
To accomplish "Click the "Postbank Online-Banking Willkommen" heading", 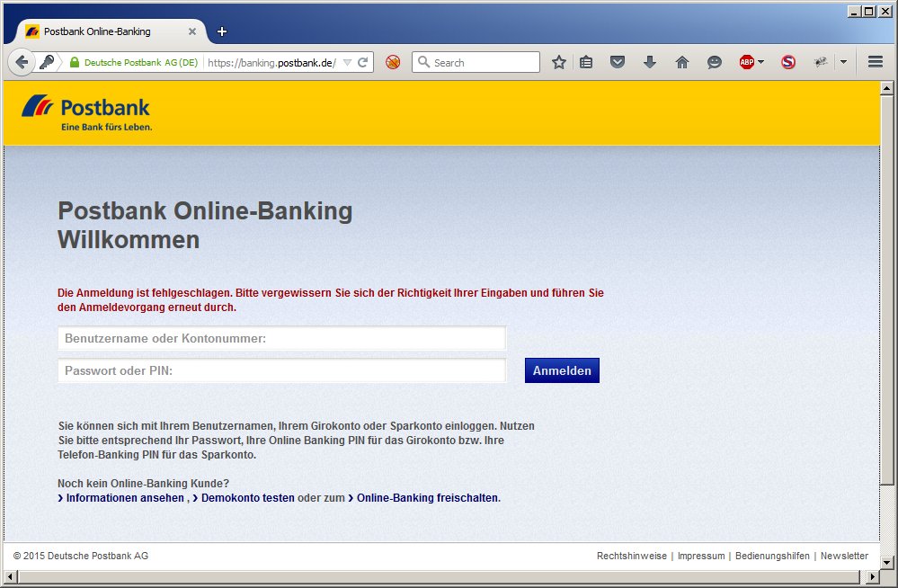I will [205, 226].
